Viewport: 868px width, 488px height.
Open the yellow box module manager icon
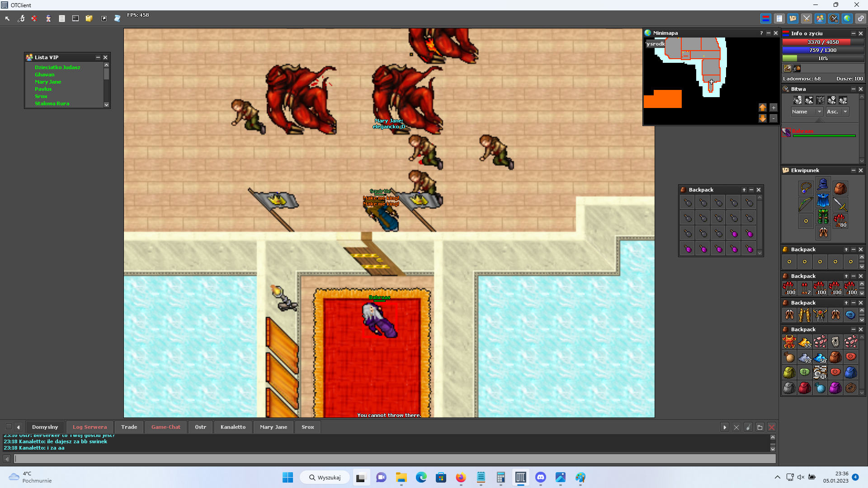click(89, 19)
